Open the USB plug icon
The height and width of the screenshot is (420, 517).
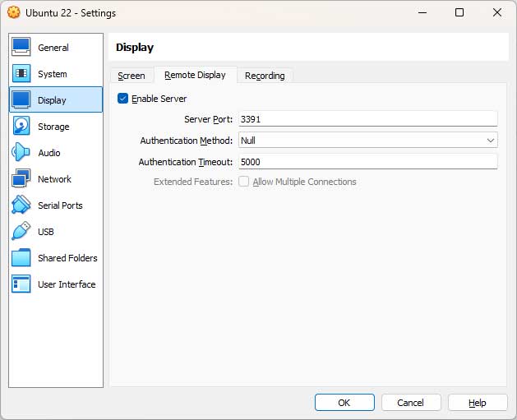(21, 231)
